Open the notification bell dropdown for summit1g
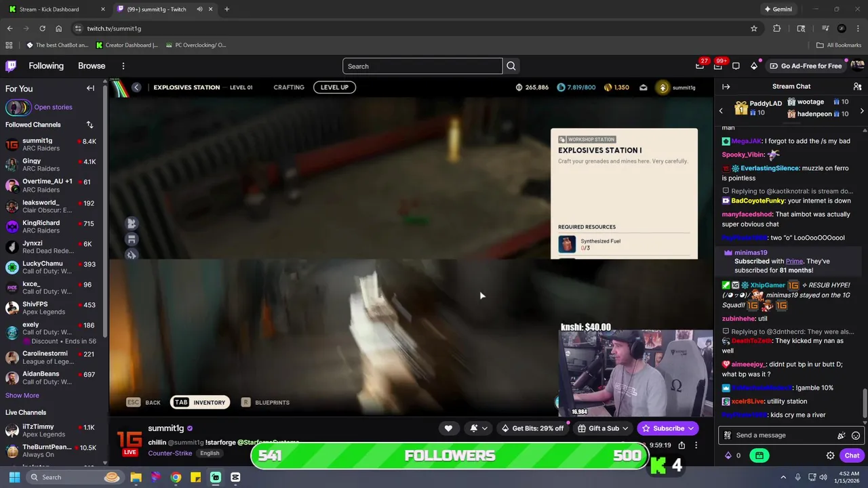Image resolution: width=868 pixels, height=488 pixels. (x=477, y=428)
